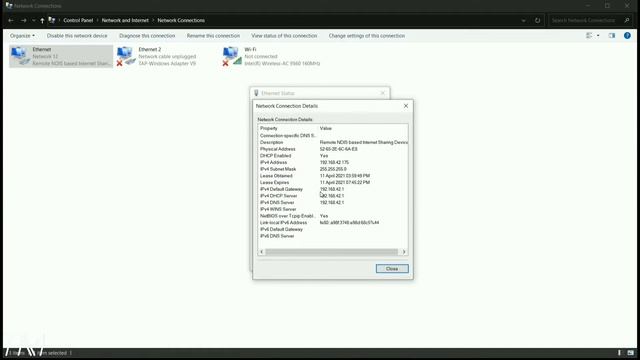Click the Close button in details dialog
640x360 pixels.
tap(392, 269)
